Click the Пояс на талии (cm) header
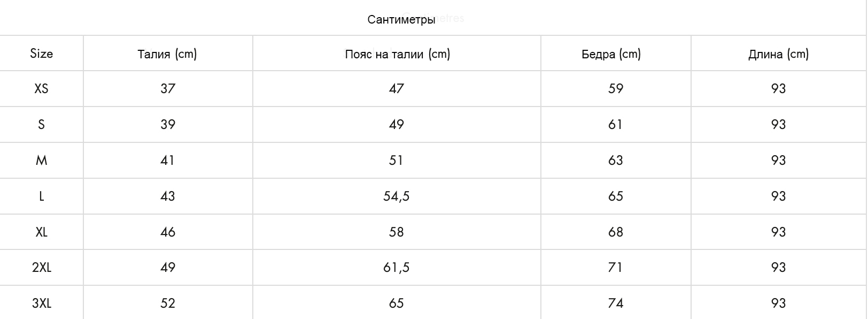 (x=397, y=54)
